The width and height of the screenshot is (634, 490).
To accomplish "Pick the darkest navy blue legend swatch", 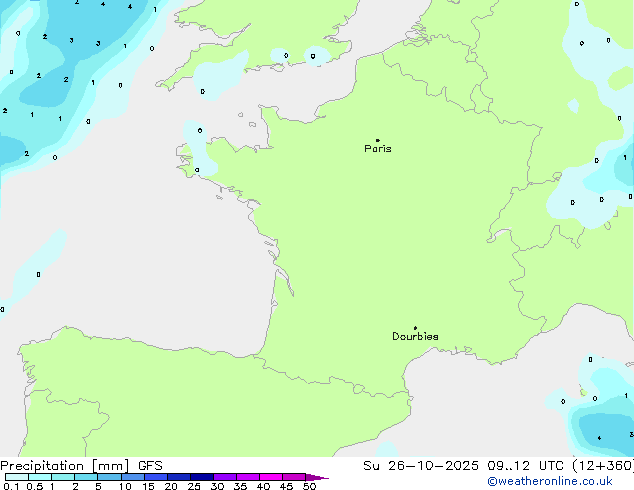I will 202,477.
